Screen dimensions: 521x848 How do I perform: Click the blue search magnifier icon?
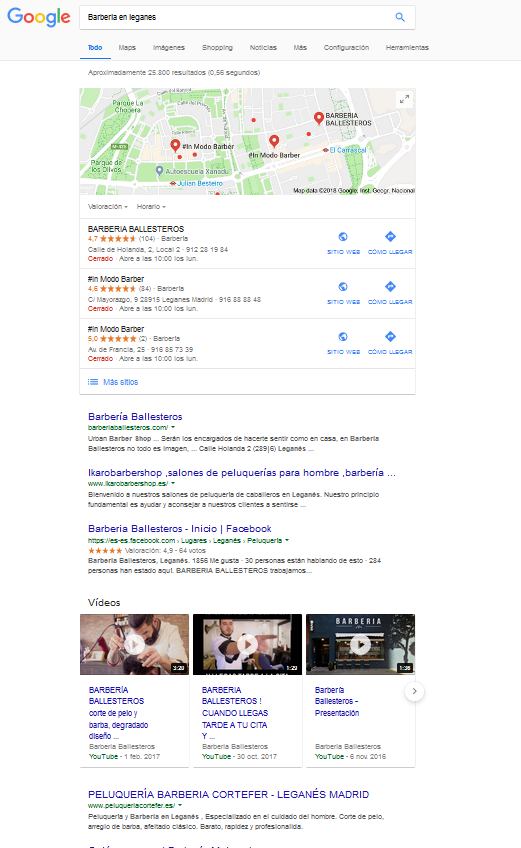tap(400, 17)
